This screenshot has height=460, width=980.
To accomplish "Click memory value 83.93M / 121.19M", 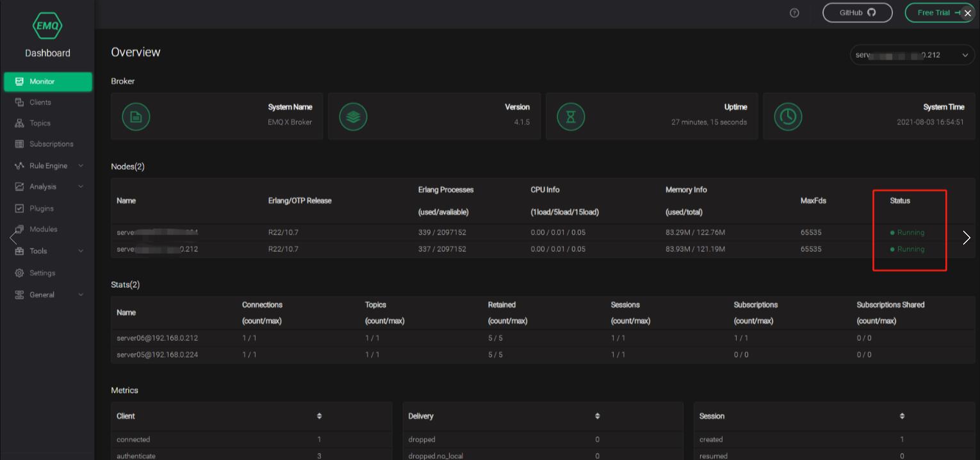I will (695, 249).
